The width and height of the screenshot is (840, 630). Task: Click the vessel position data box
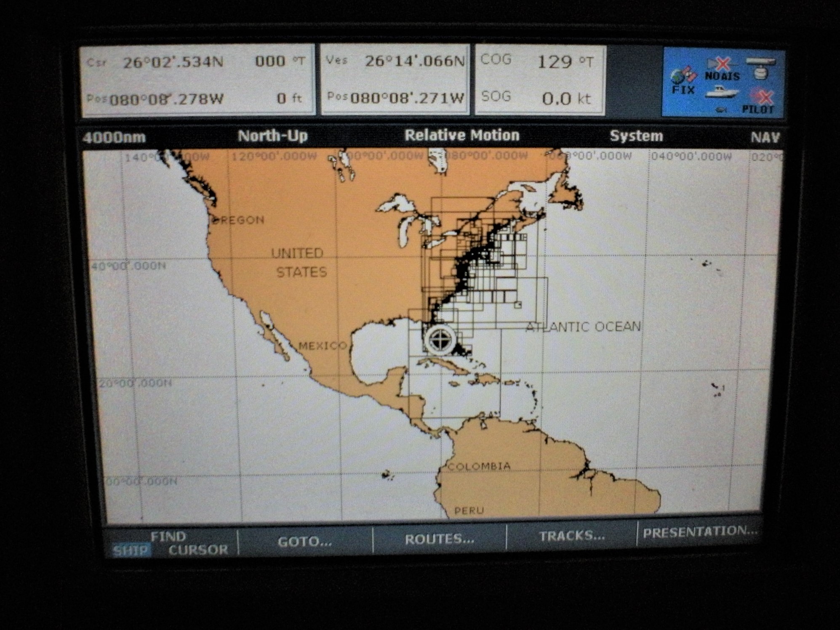(395, 80)
